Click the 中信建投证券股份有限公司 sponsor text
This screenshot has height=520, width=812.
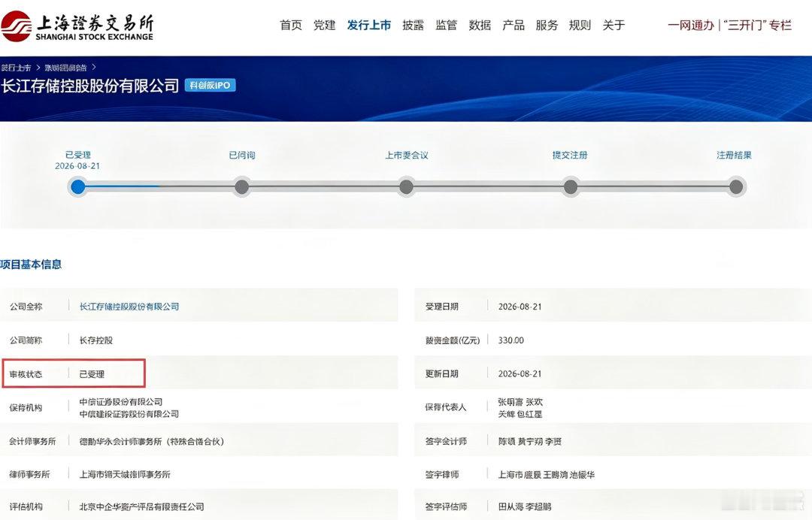(x=129, y=414)
